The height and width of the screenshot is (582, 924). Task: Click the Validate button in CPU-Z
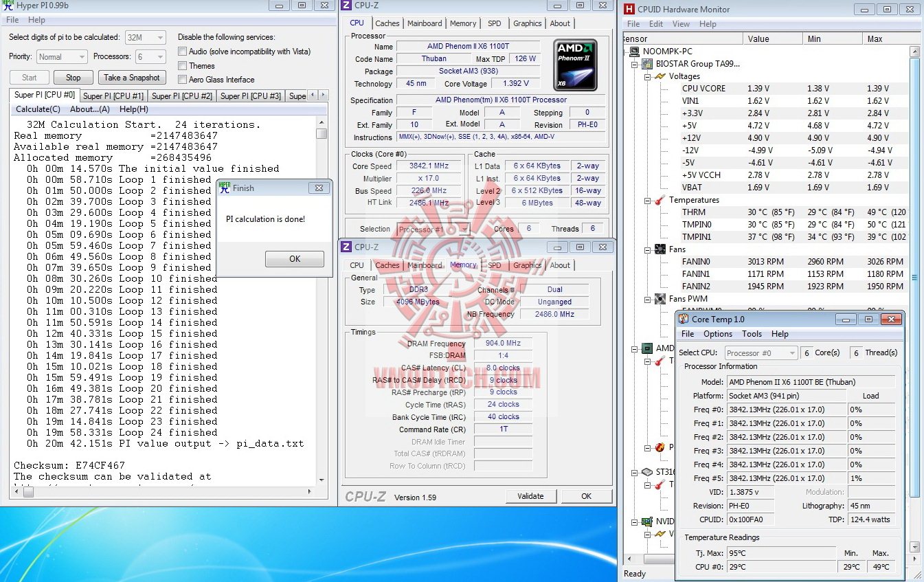pyautogui.click(x=530, y=496)
